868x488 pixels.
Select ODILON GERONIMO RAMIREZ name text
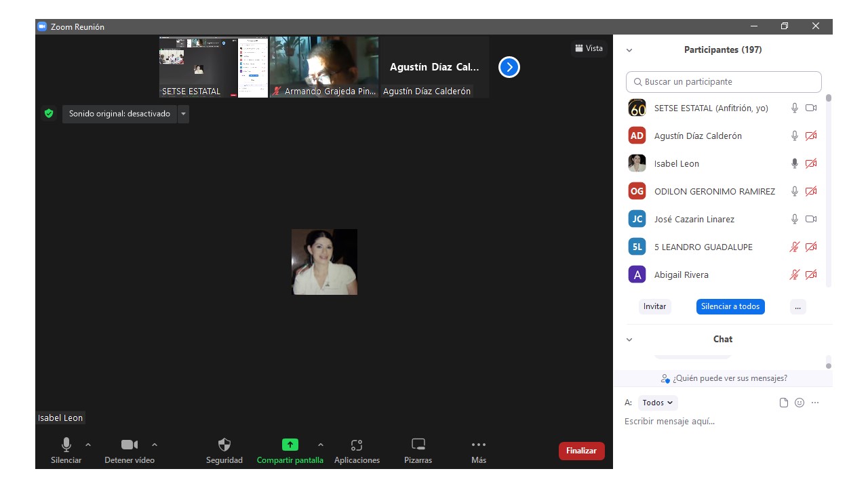pyautogui.click(x=715, y=191)
